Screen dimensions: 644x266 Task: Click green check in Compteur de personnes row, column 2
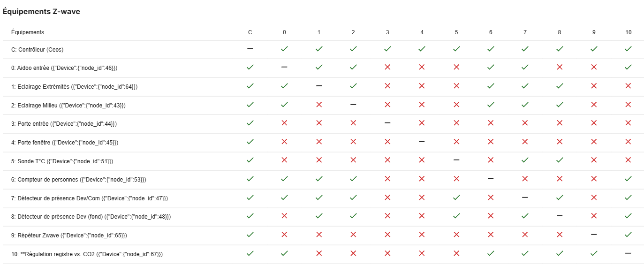(x=353, y=179)
